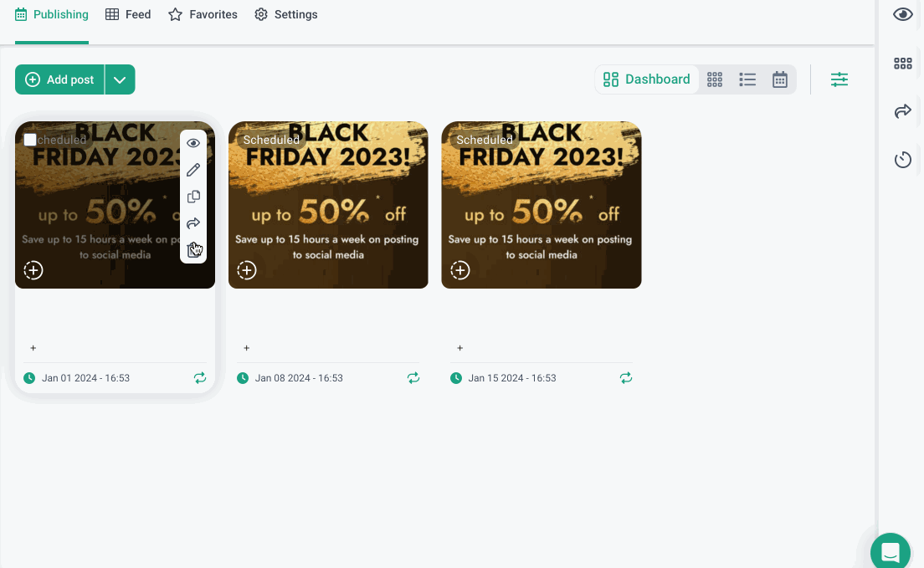The height and width of the screenshot is (568, 924).
Task: Toggle repeat icon on Jan 08 post
Action: [x=413, y=378]
